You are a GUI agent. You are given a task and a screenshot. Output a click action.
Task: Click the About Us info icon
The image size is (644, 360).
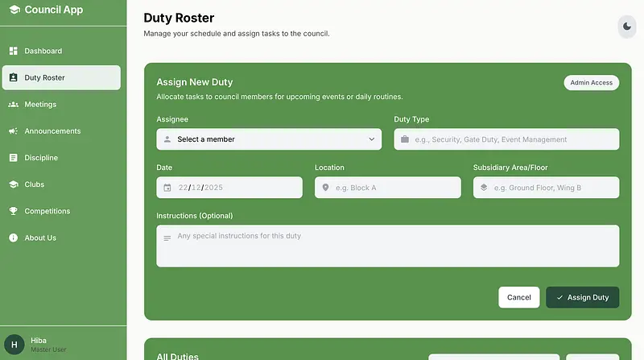(x=13, y=238)
